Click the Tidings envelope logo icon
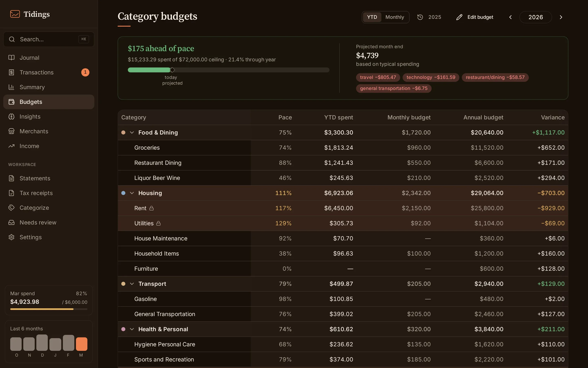The width and height of the screenshot is (588, 368). pyautogui.click(x=15, y=14)
